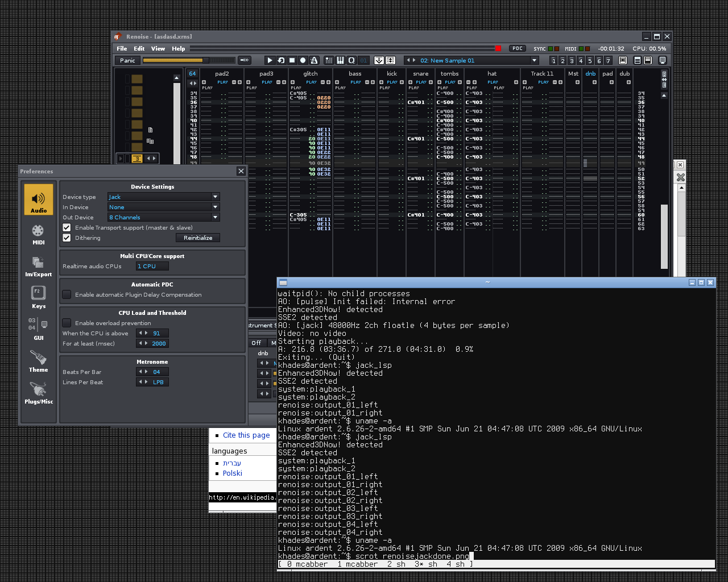Image resolution: width=728 pixels, height=582 pixels.
Task: Open the In Device dropdown
Action: 164,207
